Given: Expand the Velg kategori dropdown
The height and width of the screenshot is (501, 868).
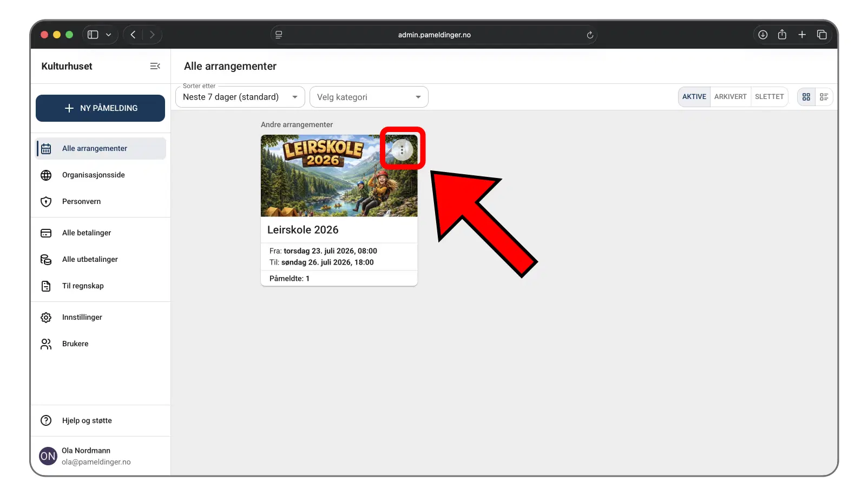Looking at the screenshot, I should pos(369,97).
